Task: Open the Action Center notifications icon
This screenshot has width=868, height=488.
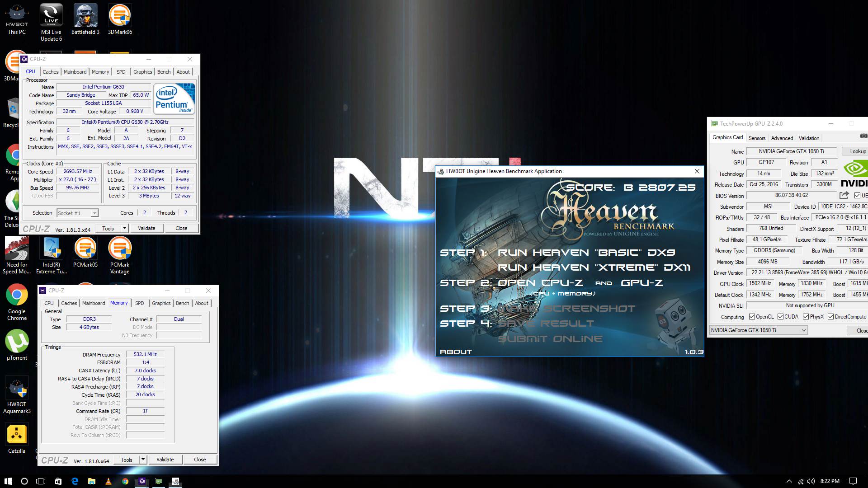Action: [853, 481]
